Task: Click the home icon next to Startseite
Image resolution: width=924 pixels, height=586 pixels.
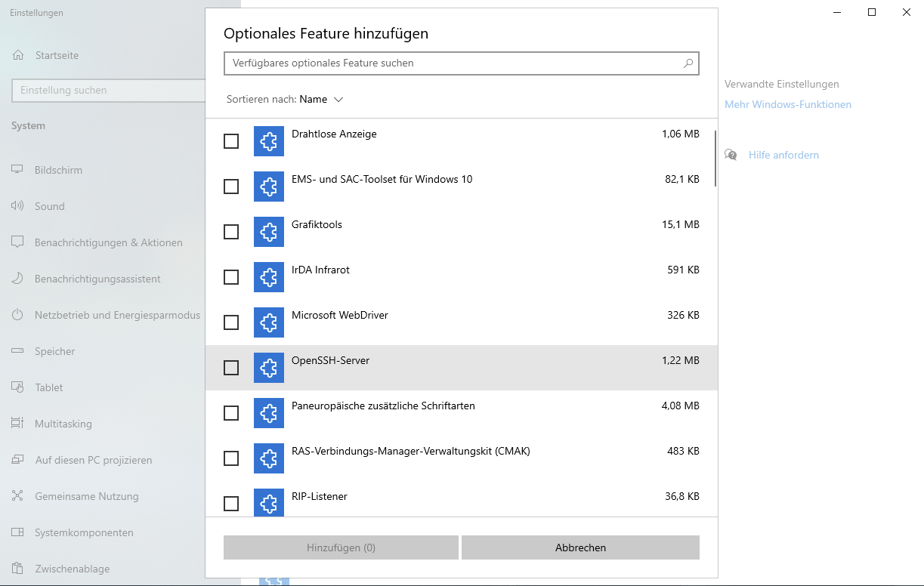Action: (18, 55)
